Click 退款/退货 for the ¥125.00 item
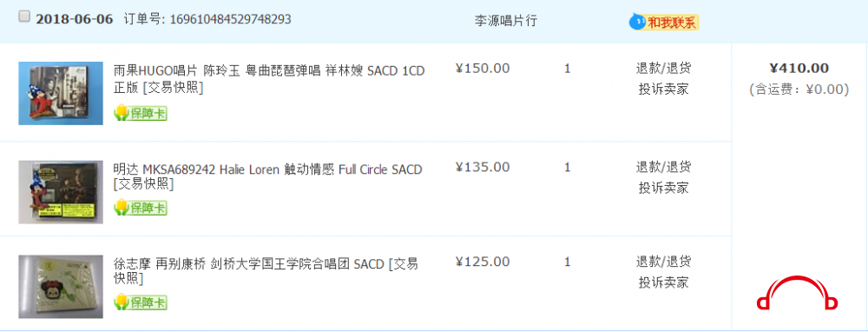868x332 pixels. (663, 262)
